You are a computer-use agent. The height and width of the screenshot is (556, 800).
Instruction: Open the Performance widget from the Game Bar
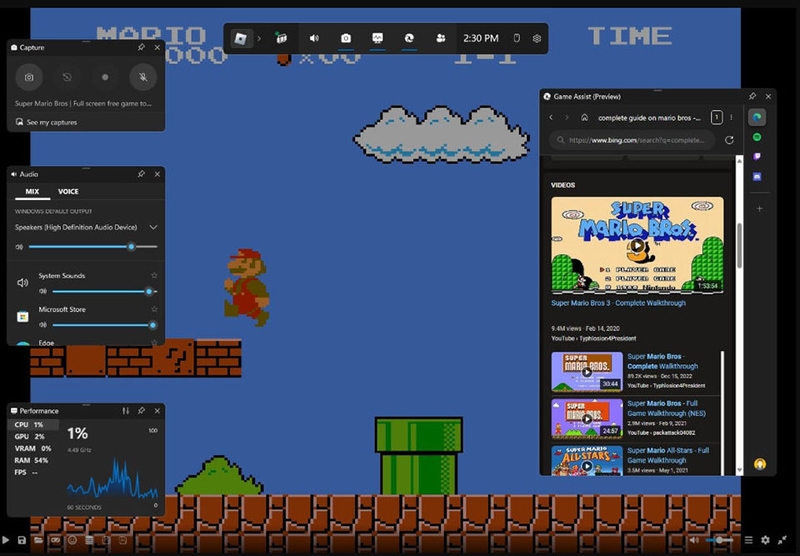coord(378,38)
